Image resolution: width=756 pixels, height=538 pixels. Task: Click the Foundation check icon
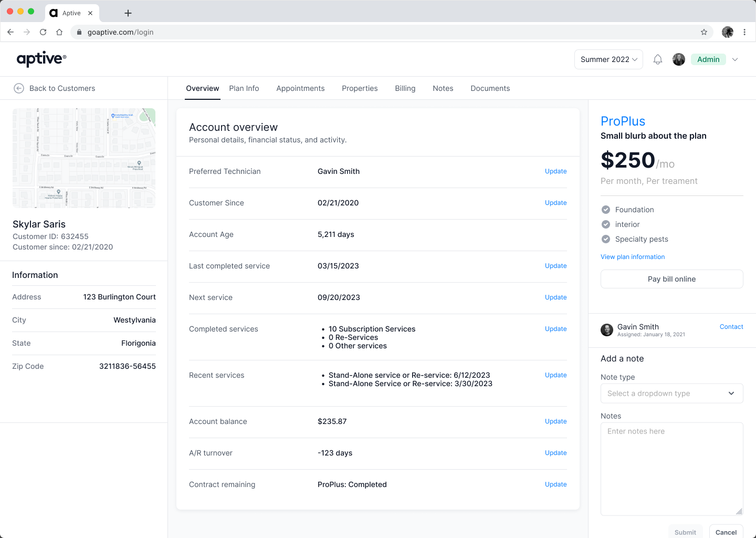606,210
